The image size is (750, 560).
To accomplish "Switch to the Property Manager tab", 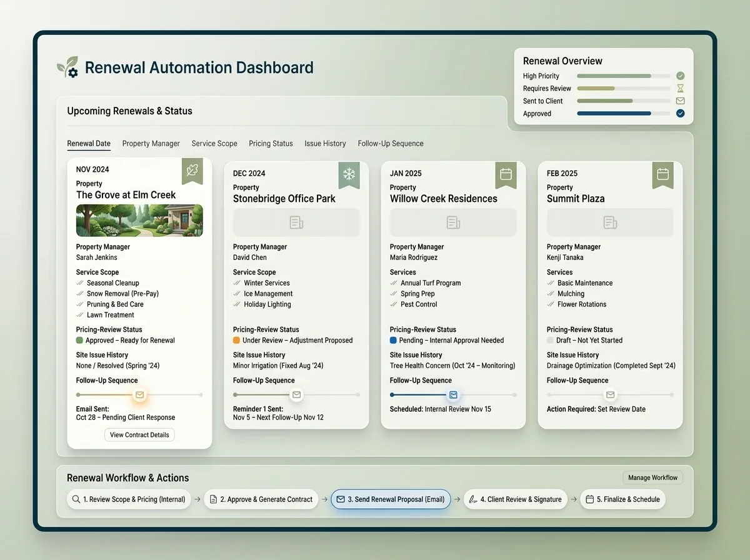I will [x=151, y=144].
